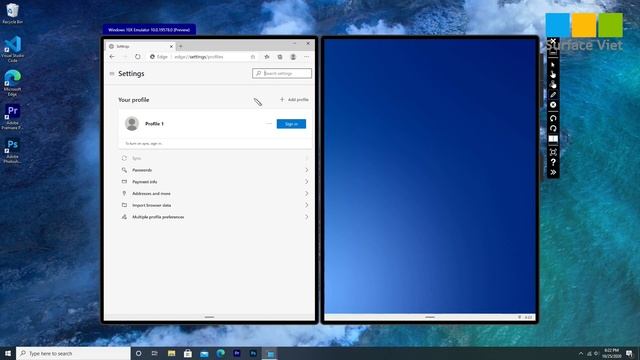
Task: Fit emulator to screen
Action: click(x=553, y=152)
